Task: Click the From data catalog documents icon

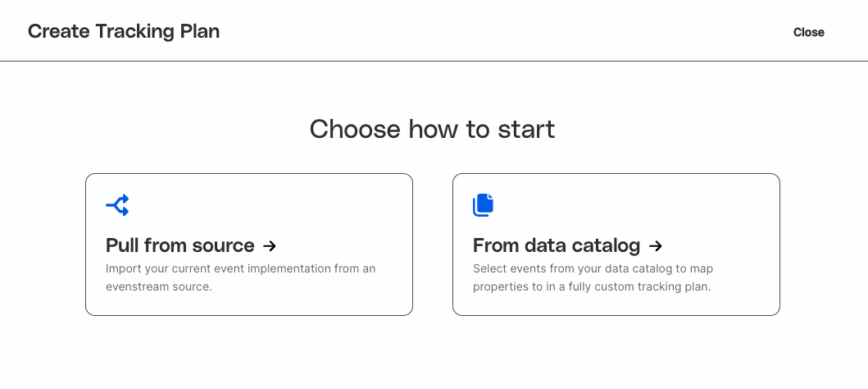Action: click(484, 205)
